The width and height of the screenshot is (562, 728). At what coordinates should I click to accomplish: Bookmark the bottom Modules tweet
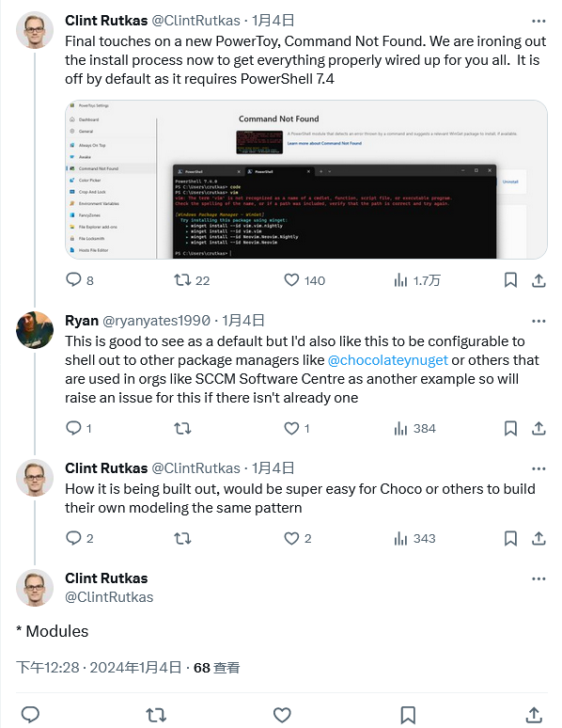408,715
